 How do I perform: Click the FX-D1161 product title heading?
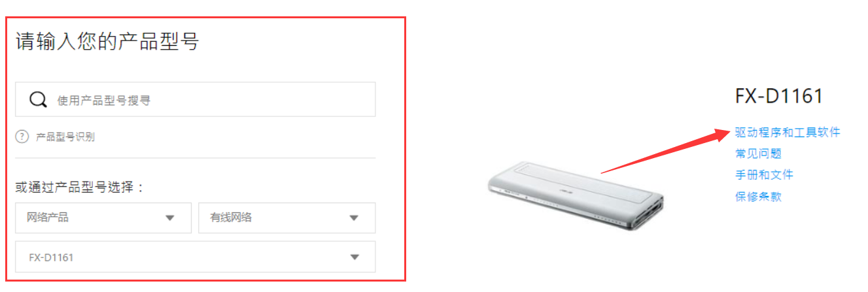pos(779,97)
